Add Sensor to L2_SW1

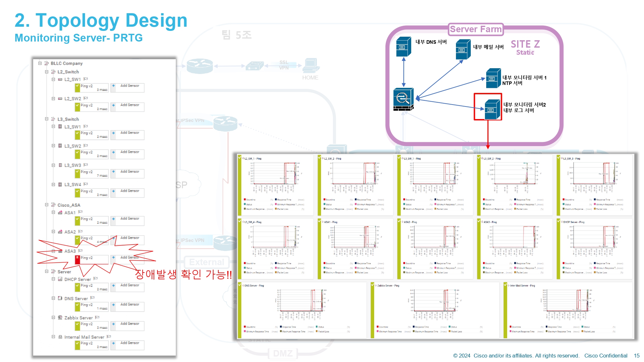coord(127,88)
